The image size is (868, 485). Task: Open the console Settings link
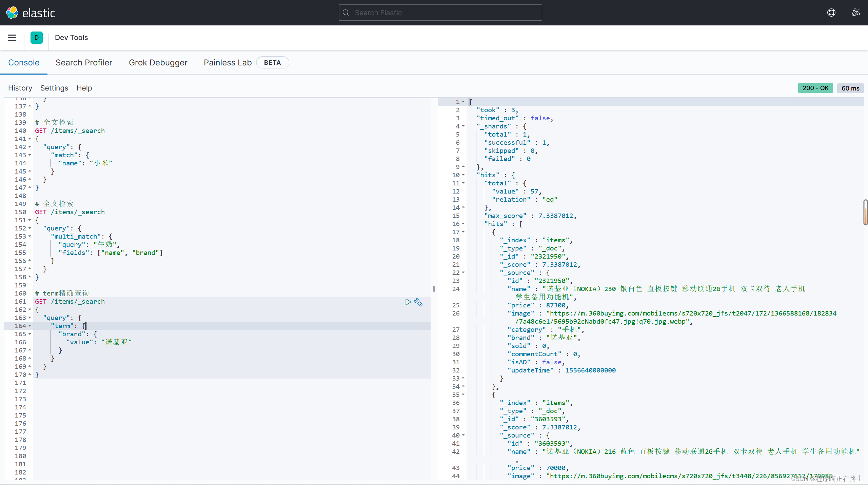[x=54, y=88]
